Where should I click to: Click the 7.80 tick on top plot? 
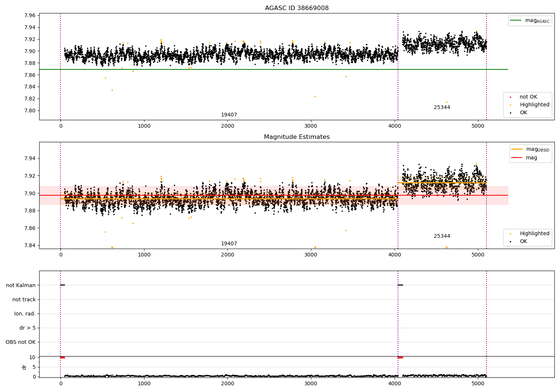[x=29, y=111]
